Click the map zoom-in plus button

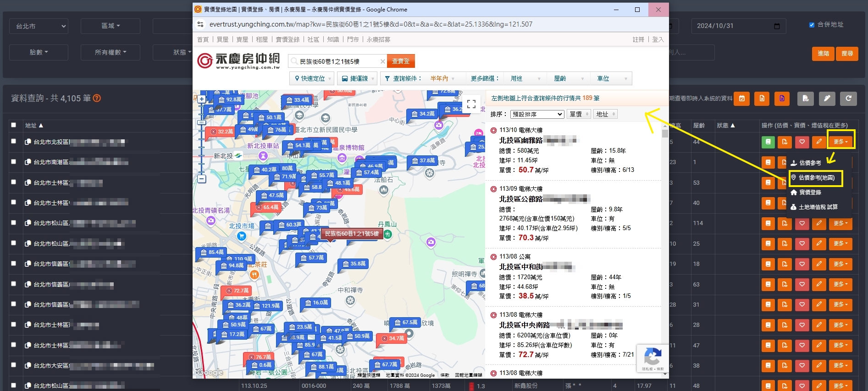coord(201,99)
